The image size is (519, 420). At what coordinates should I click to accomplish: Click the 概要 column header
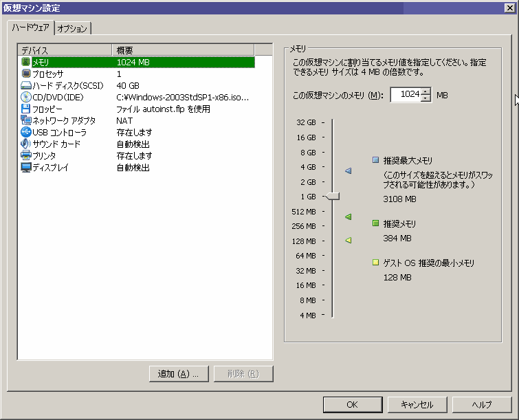[x=182, y=50]
